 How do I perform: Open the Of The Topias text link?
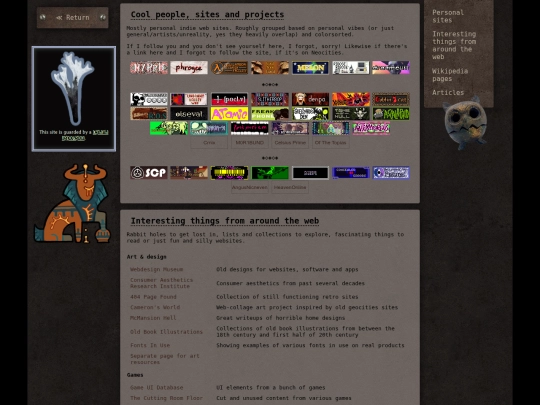point(331,143)
